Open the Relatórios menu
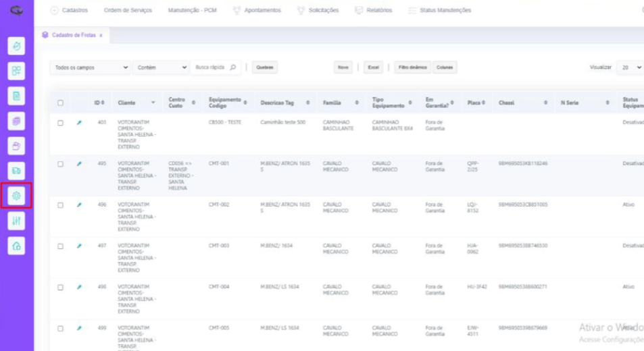 click(x=374, y=11)
